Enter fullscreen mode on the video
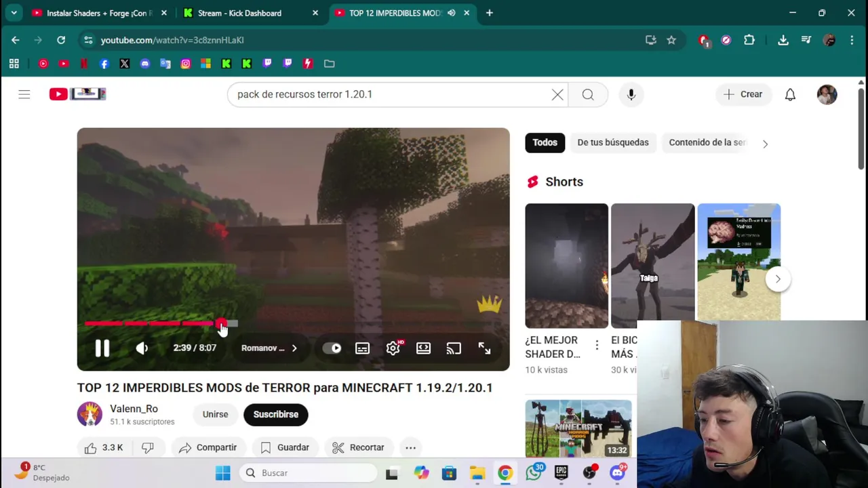Image resolution: width=868 pixels, height=488 pixels. 484,348
